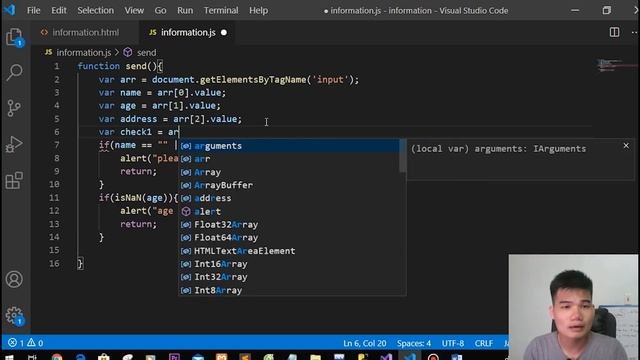Click Ln 6, Col 20 in status bar
The image size is (640, 360).
click(364, 343)
